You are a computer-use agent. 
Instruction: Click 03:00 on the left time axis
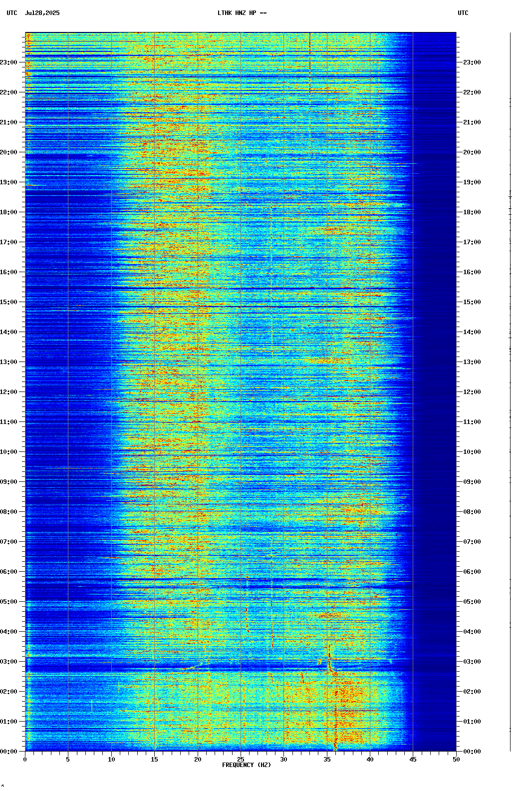pos(8,662)
